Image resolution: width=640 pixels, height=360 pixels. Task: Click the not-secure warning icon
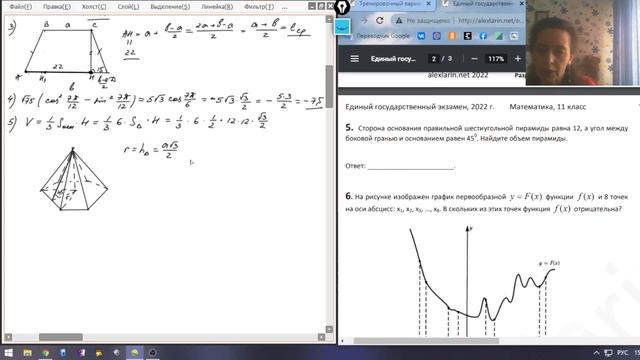tap(399, 20)
